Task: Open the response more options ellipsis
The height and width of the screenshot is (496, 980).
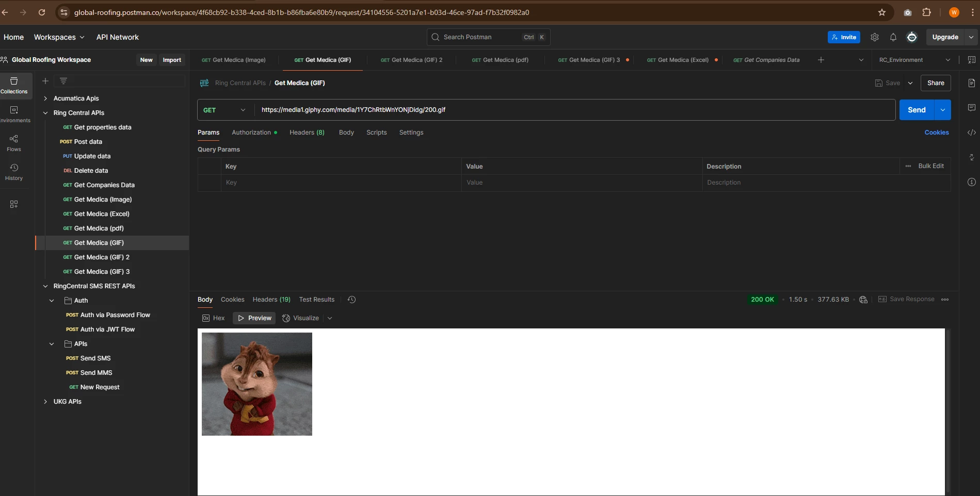Action: click(945, 300)
